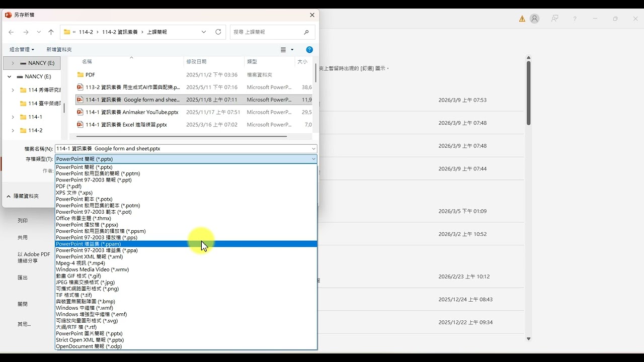The height and width of the screenshot is (362, 644).
Task: Choose Mpeg-4 視訊 (*.mp4)
Action: tap(186, 263)
